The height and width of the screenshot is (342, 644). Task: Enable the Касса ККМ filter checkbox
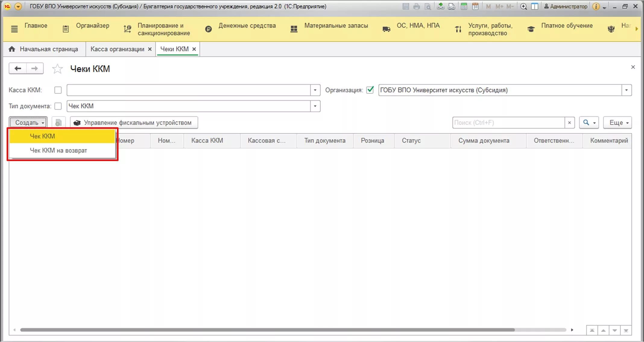pyautogui.click(x=58, y=90)
